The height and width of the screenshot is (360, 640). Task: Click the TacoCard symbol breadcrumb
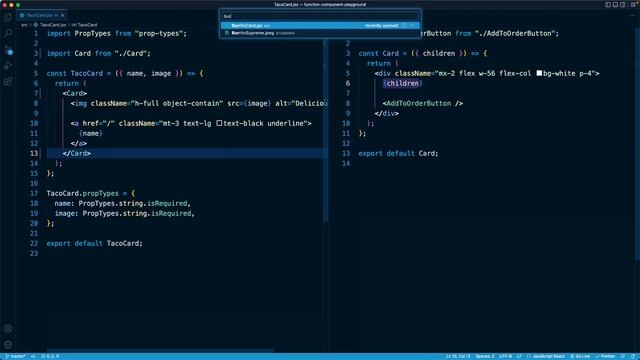coord(85,25)
